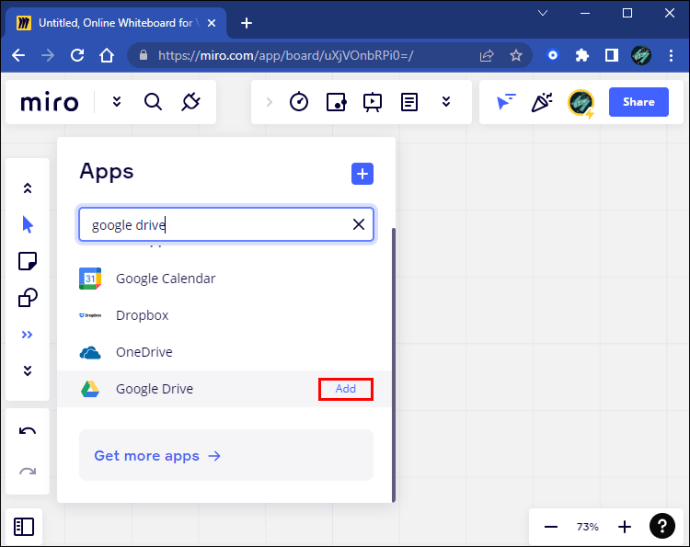Click the OneDrive cloud icon
This screenshot has height=547, width=690.
(x=90, y=352)
